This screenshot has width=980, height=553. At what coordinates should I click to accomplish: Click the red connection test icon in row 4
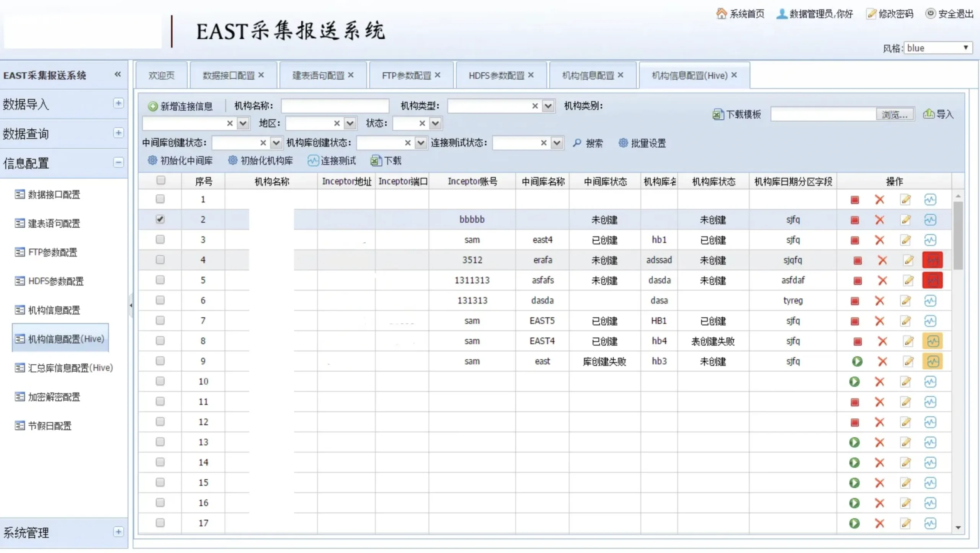pos(933,260)
